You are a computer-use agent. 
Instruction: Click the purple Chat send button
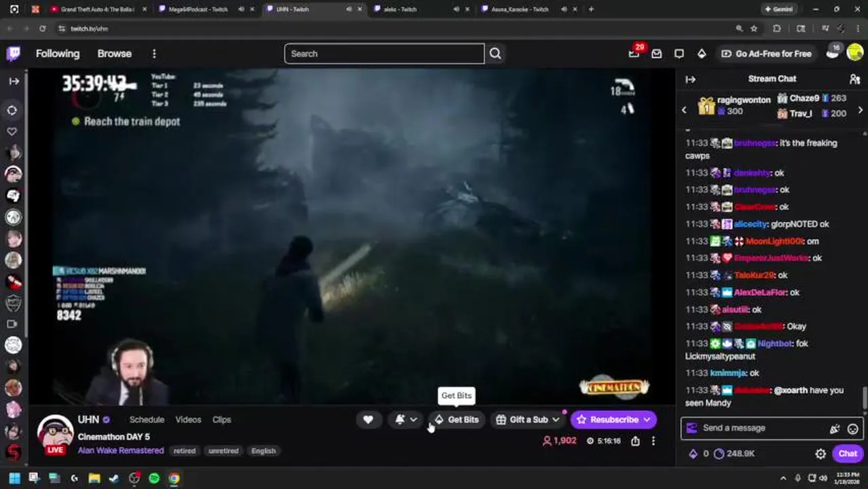click(848, 454)
